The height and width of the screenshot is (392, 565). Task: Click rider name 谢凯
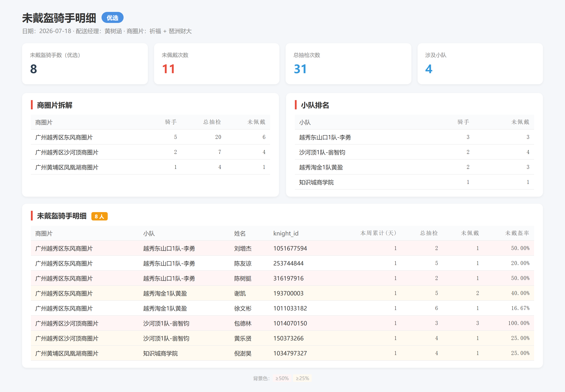240,293
